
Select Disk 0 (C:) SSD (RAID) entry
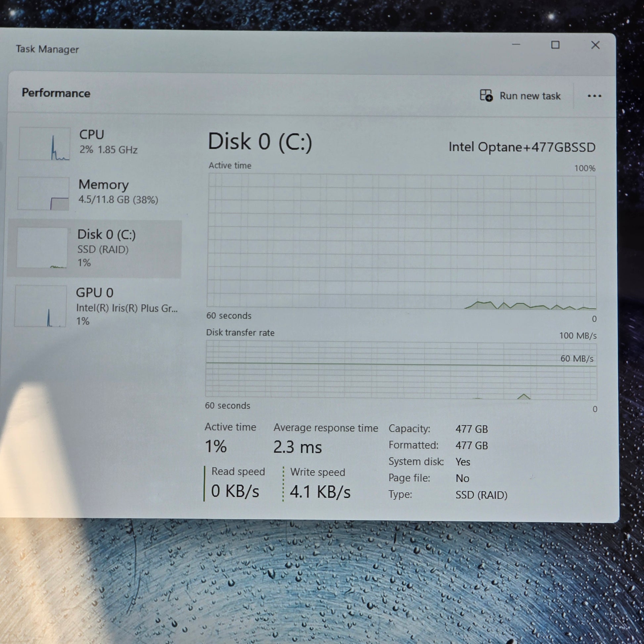(94, 249)
